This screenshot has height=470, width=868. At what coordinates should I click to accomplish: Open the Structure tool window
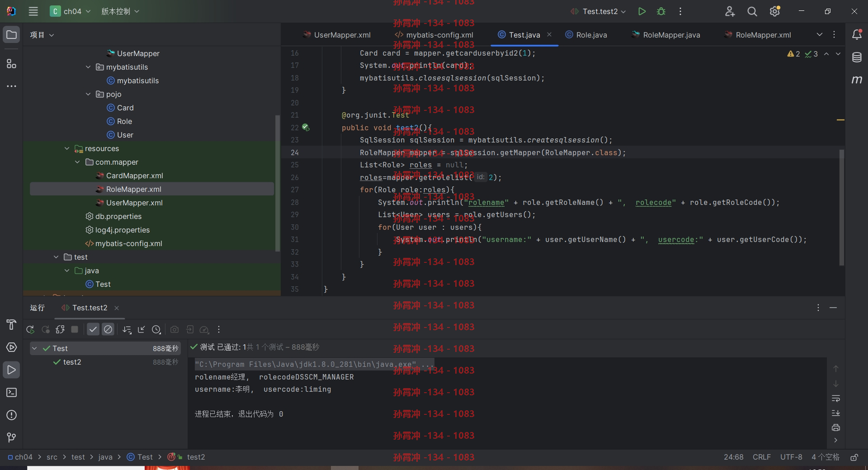(x=11, y=64)
